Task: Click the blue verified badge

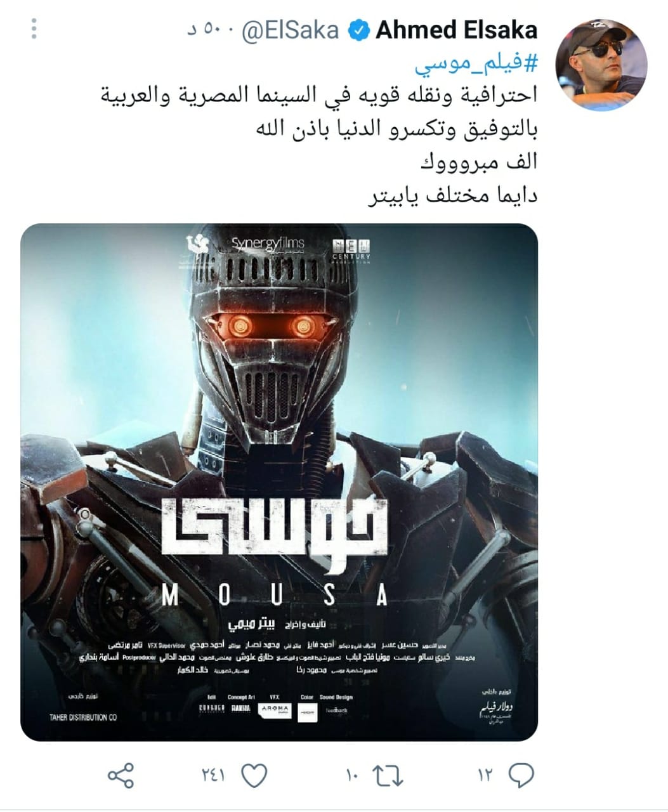Action: pos(359,30)
